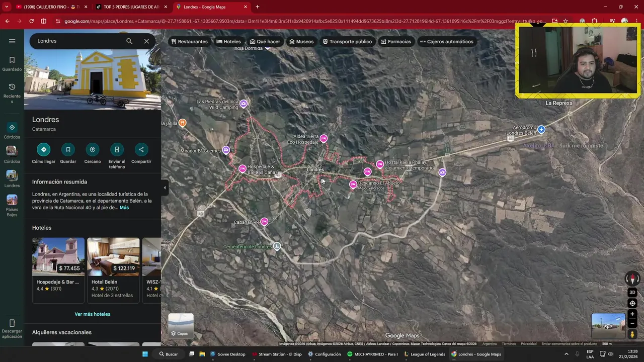Open Guardado saved places in sidebar
Viewport: 644px width, 362px height.
pos(12,64)
